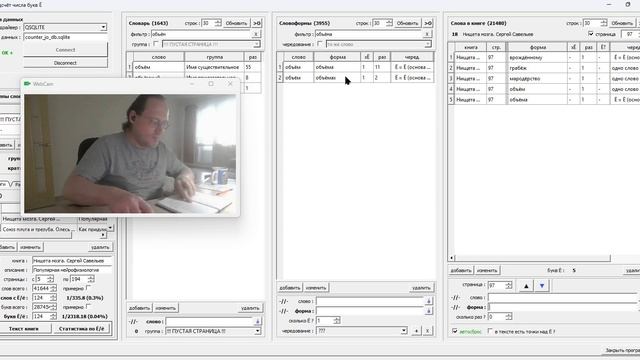
Task: Click the horizontal scrollbar of Слова в книге table
Action: point(533,258)
